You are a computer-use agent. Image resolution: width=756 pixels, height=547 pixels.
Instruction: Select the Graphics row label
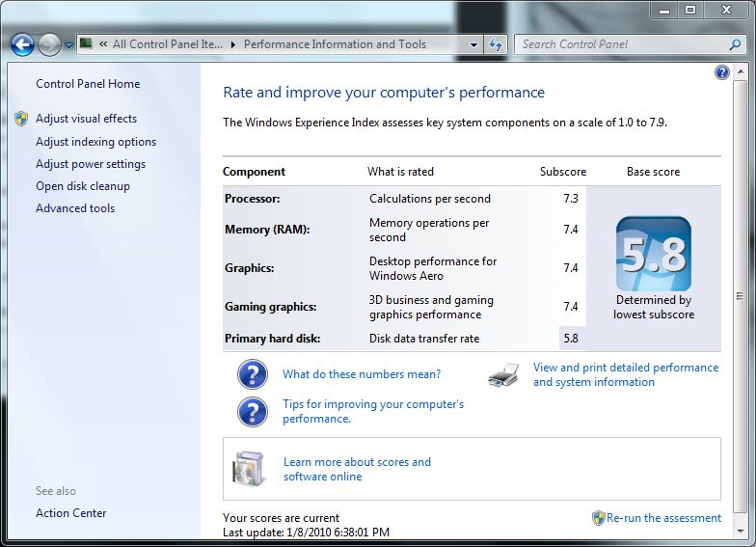249,268
